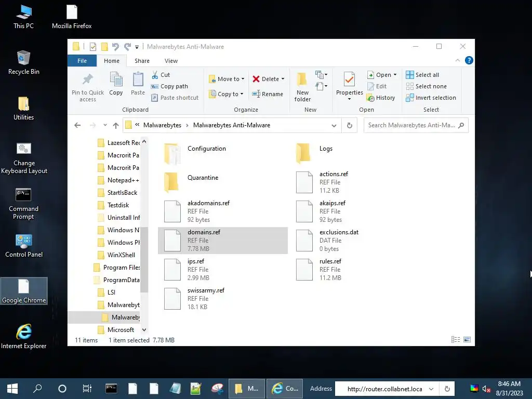Screen dimensions: 532x399
Task: Select the Logs folder
Action: coord(354,153)
